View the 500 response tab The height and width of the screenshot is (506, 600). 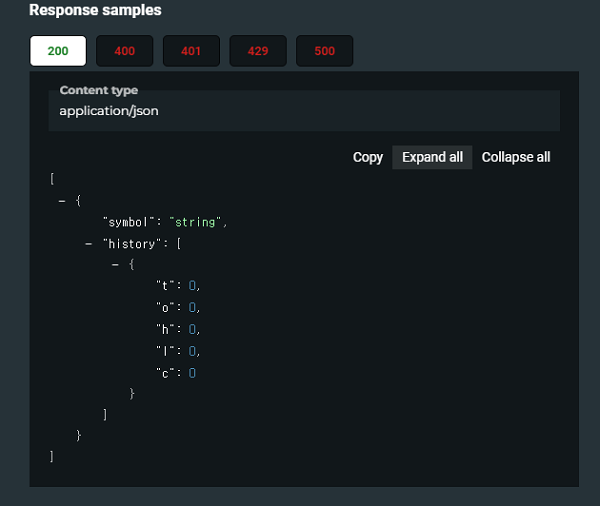point(324,51)
